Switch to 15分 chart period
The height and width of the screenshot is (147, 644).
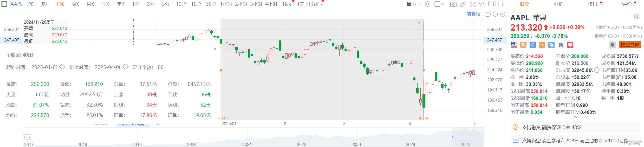pyautogui.click(x=196, y=4)
